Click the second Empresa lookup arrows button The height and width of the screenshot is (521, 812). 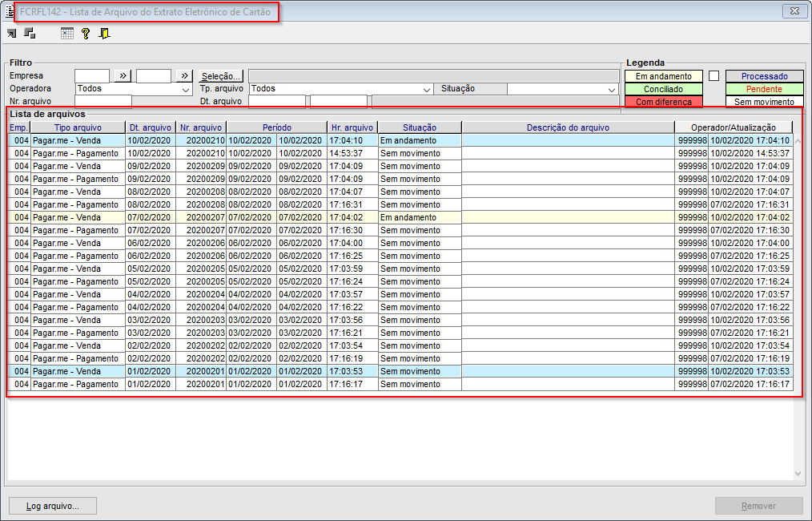click(184, 75)
